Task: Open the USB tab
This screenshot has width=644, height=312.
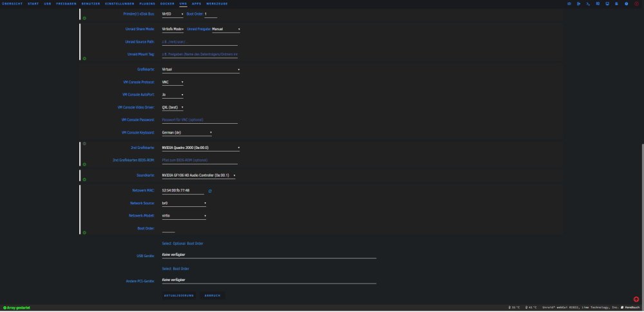Action: click(48, 4)
